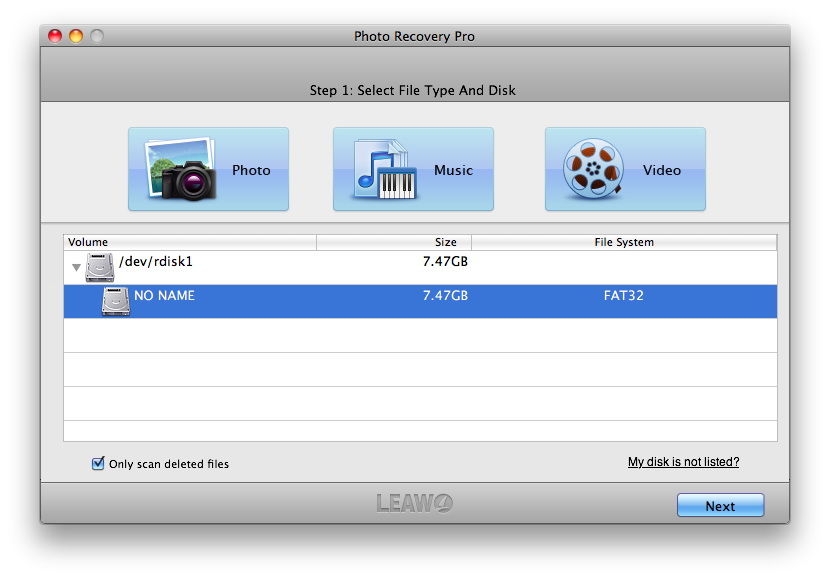The width and height of the screenshot is (830, 579).
Task: Click 7.47GB size of /dev/rdisk1
Action: point(445,261)
